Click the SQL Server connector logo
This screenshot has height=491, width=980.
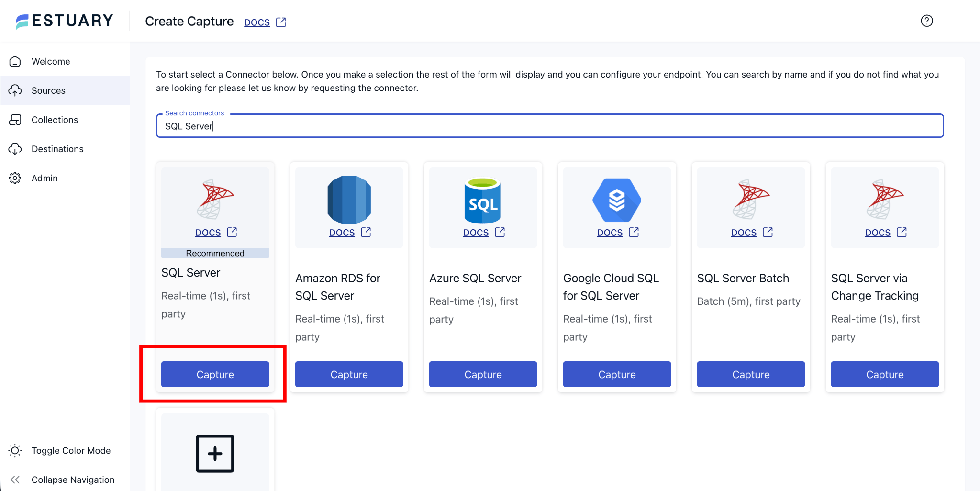[215, 199]
